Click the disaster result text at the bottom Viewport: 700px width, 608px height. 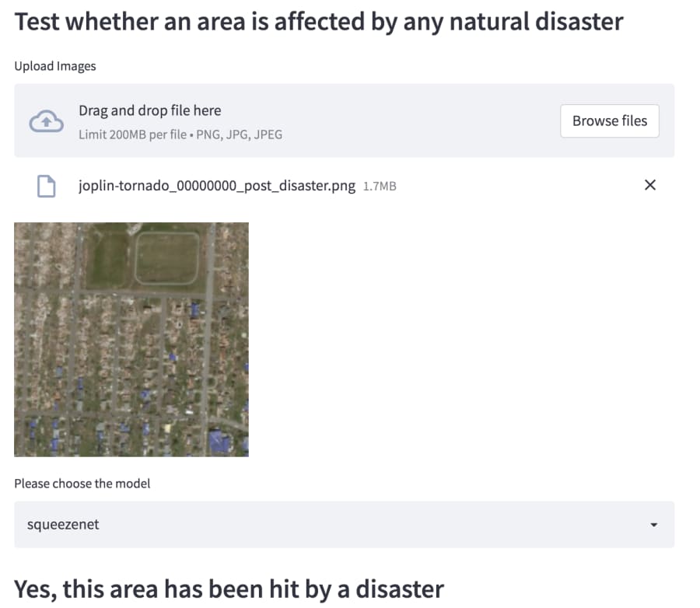pyautogui.click(x=229, y=589)
